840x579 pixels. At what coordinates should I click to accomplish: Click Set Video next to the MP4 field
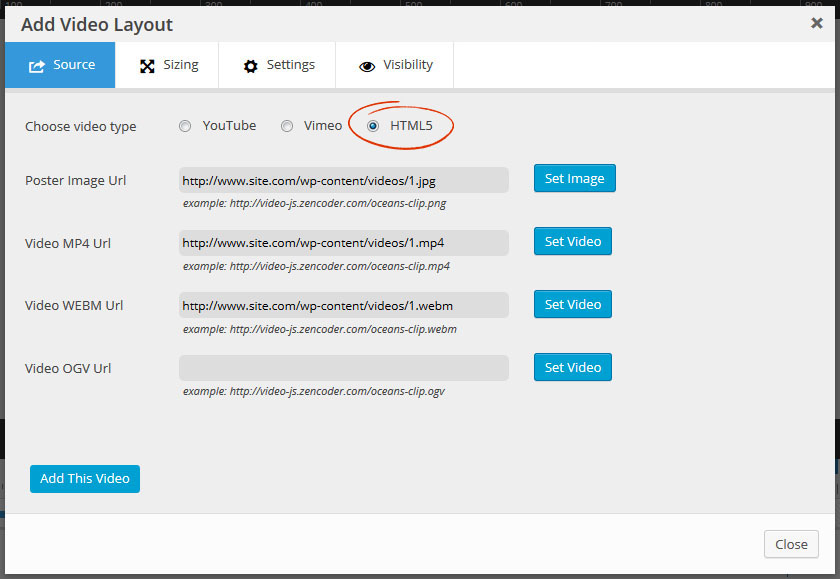(x=572, y=241)
